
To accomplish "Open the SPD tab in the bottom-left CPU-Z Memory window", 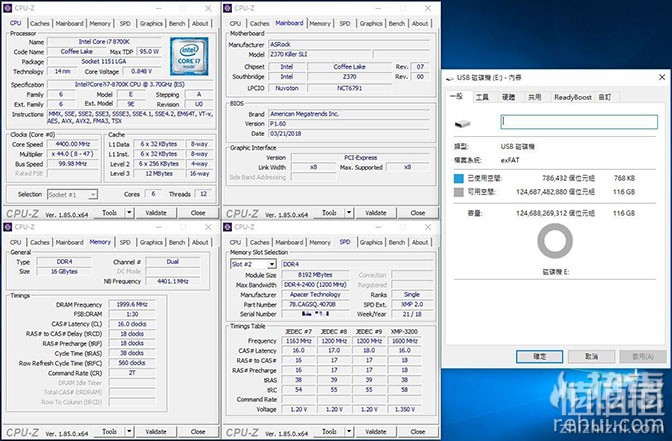I will 125,243.
